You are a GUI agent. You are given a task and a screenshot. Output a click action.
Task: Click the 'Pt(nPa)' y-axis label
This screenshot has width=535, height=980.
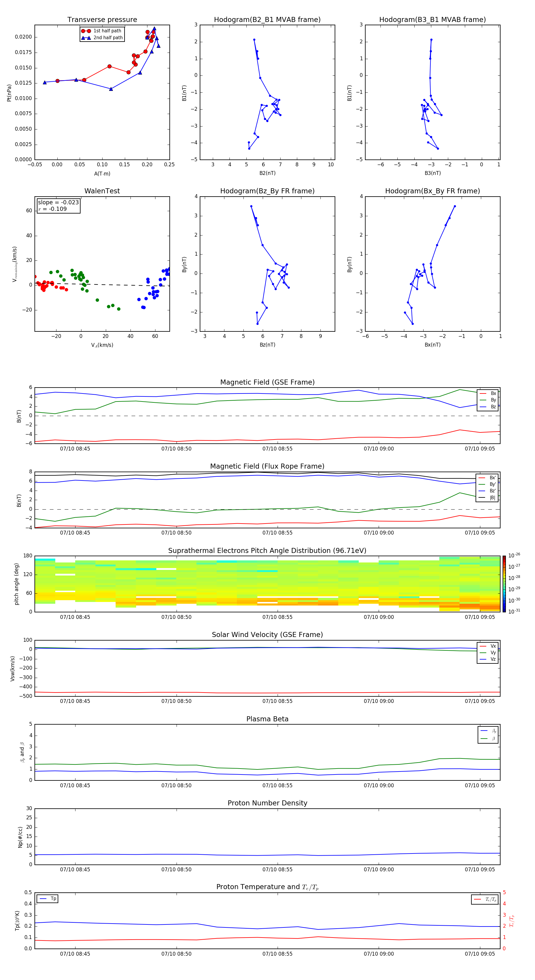point(9,93)
